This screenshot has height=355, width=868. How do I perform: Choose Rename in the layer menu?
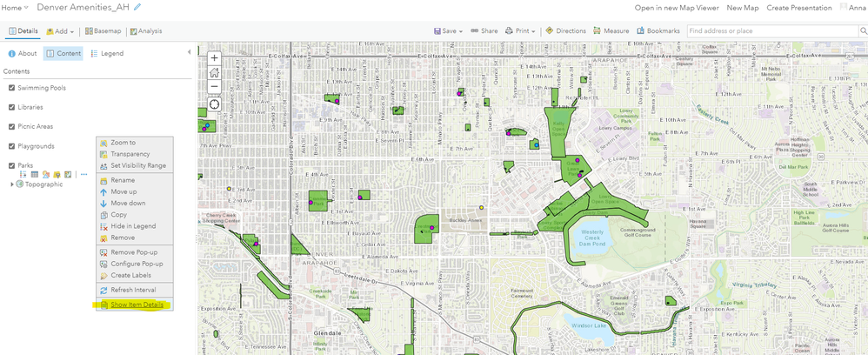(x=123, y=180)
